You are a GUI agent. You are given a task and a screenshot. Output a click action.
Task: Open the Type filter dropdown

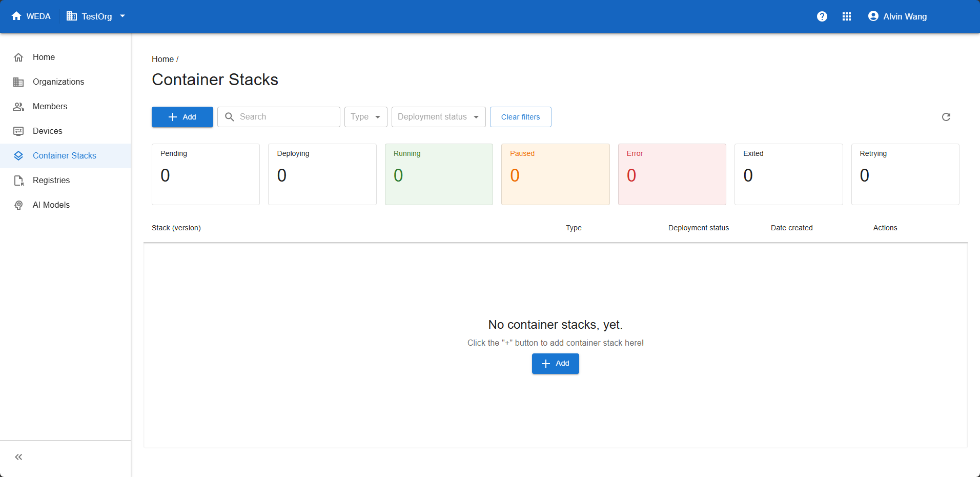pyautogui.click(x=366, y=117)
